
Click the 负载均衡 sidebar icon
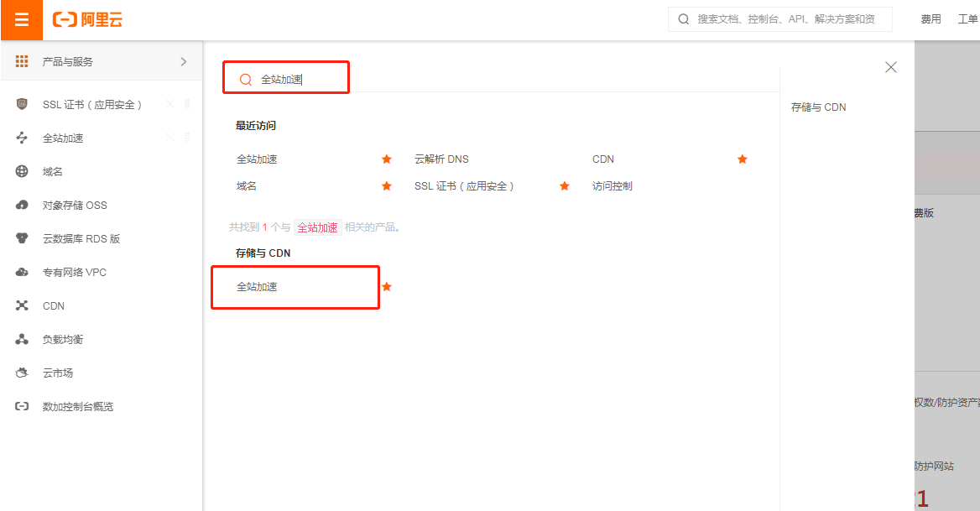(x=22, y=339)
